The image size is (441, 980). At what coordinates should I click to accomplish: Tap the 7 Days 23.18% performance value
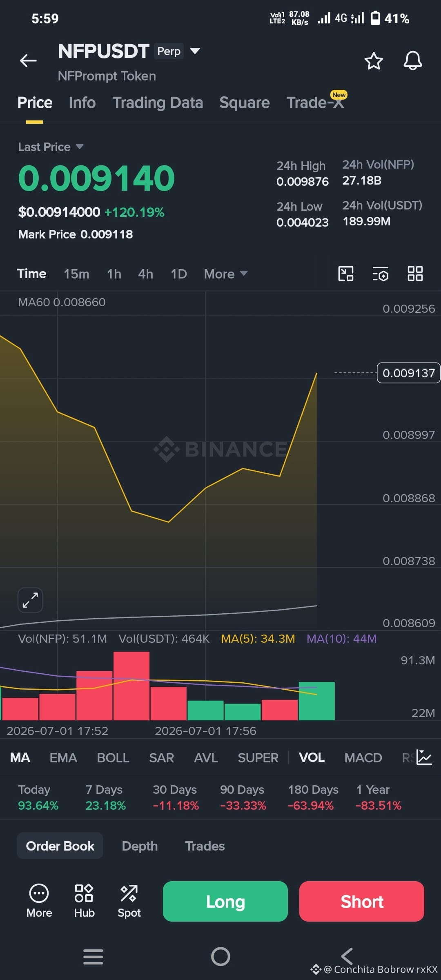pyautogui.click(x=105, y=805)
